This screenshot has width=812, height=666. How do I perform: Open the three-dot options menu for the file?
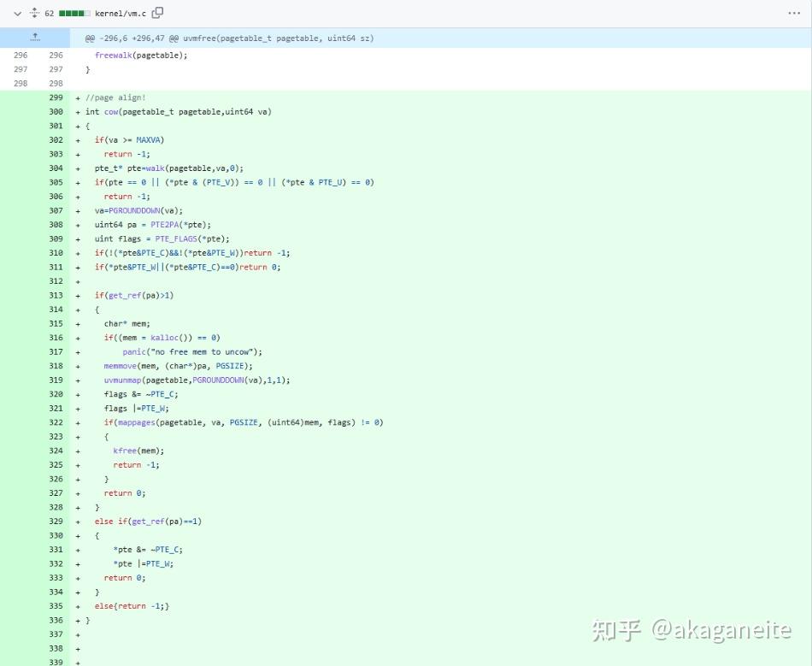[793, 12]
